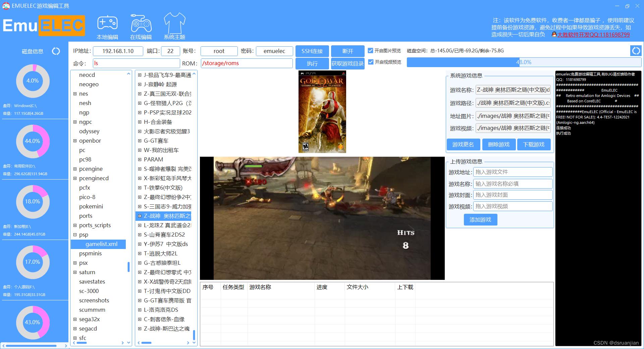
Task: Disable the 开启图片预览 image preview checkbox
Action: [370, 51]
